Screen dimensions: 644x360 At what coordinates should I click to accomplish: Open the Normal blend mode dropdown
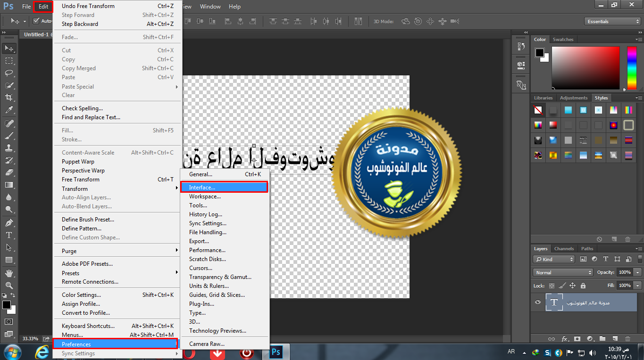click(x=563, y=272)
